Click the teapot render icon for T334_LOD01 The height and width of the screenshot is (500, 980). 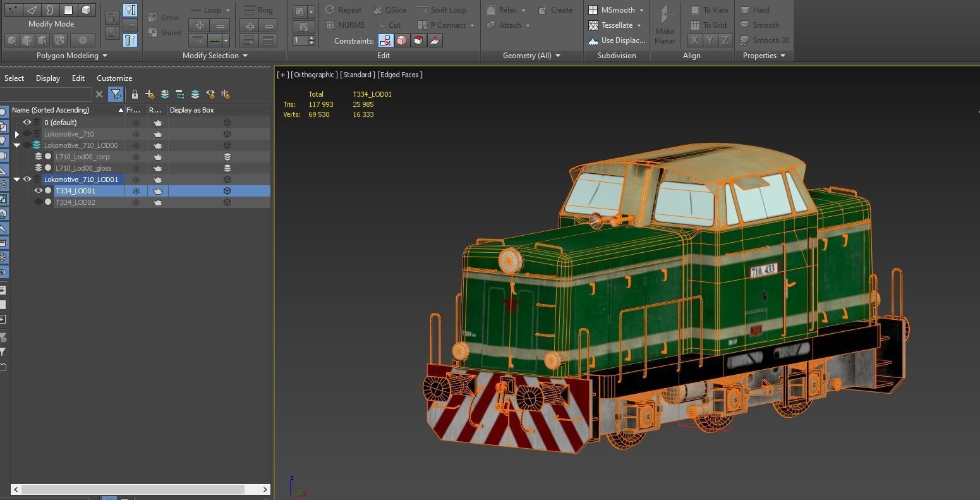(158, 191)
